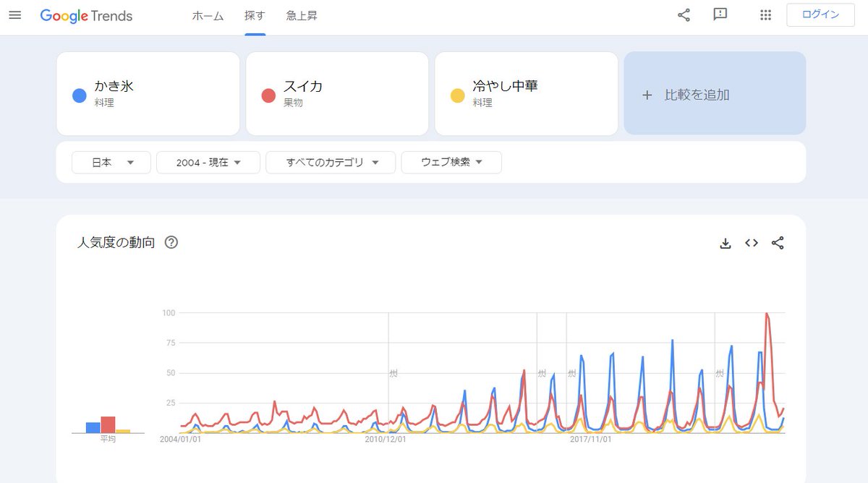Expand the 日本 region dropdown
The width and height of the screenshot is (868, 483).
[111, 163]
